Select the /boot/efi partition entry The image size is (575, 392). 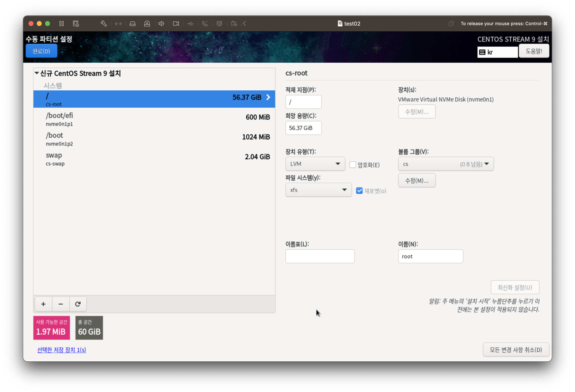point(154,119)
